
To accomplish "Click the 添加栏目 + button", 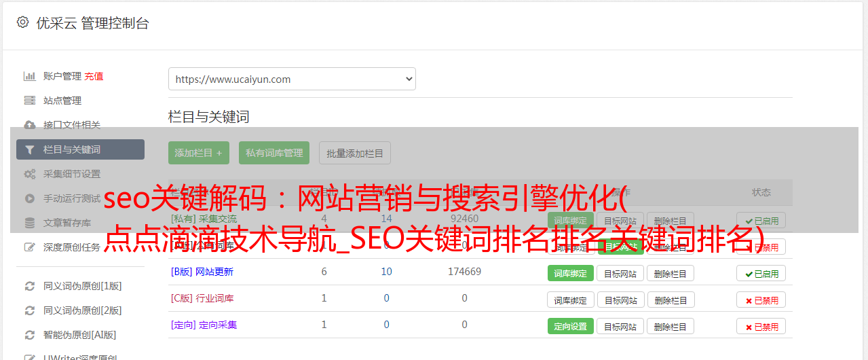I will (199, 153).
